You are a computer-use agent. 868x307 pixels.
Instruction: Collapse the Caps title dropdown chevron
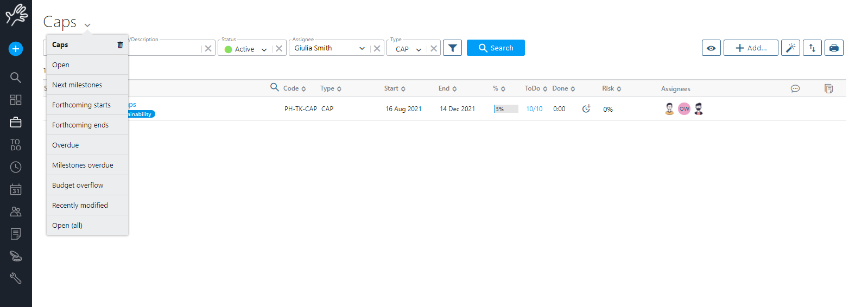click(87, 25)
